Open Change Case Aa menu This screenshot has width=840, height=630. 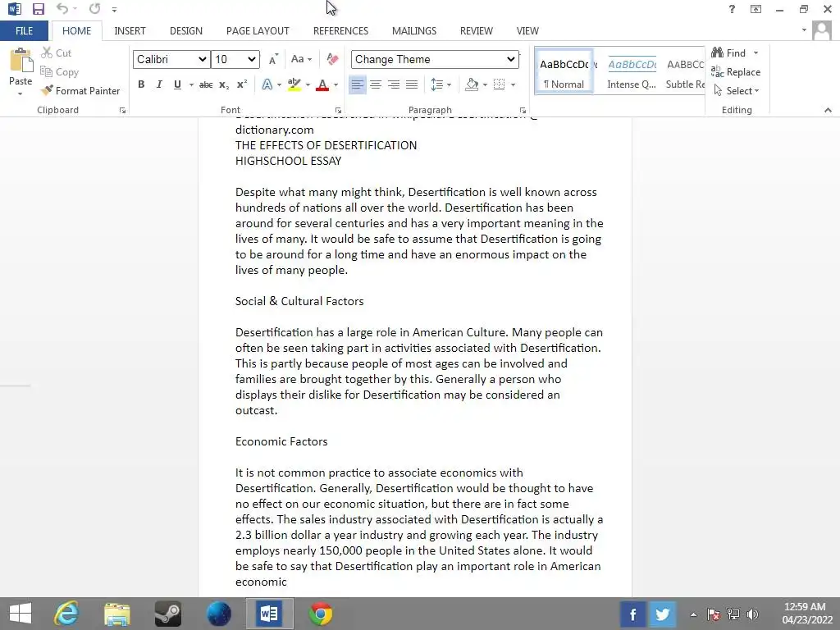pyautogui.click(x=301, y=59)
